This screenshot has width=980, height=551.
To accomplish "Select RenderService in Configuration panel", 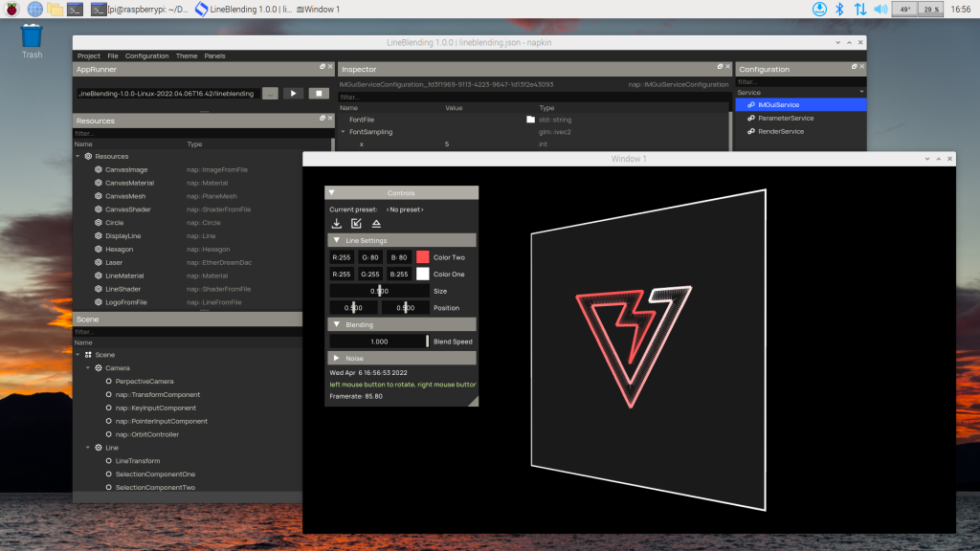I will [x=780, y=131].
